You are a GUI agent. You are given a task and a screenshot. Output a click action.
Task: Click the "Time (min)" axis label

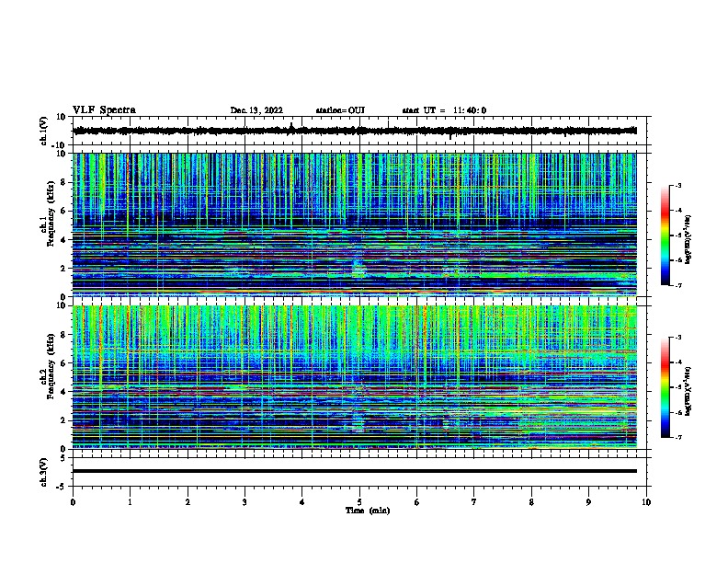(x=368, y=511)
